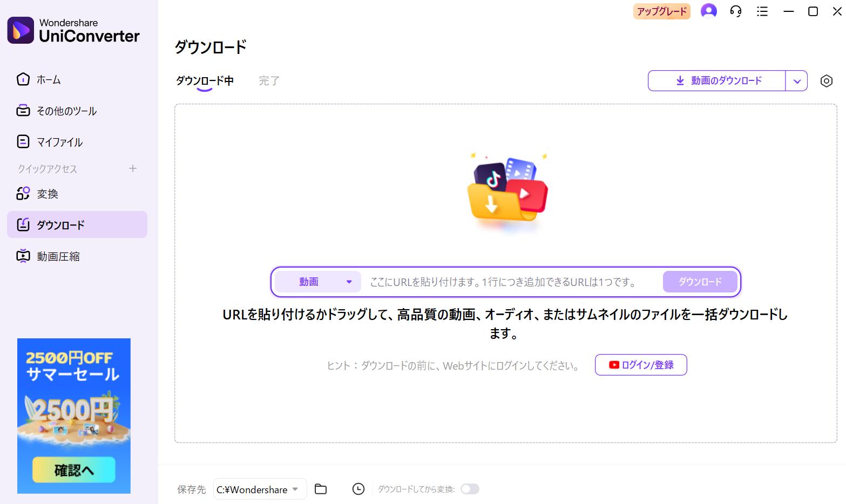
Task: Click the 動画のダウンロード button
Action: [717, 81]
